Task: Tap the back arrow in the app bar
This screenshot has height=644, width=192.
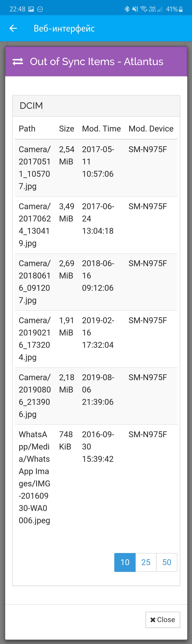Action: click(13, 29)
